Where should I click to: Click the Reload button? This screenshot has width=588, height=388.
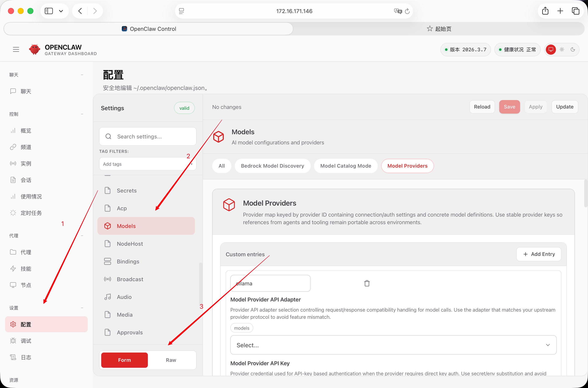tap(482, 107)
